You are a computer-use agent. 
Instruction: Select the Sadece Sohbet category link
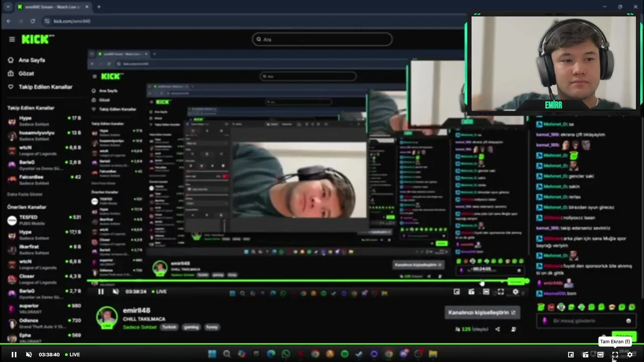[x=140, y=327]
